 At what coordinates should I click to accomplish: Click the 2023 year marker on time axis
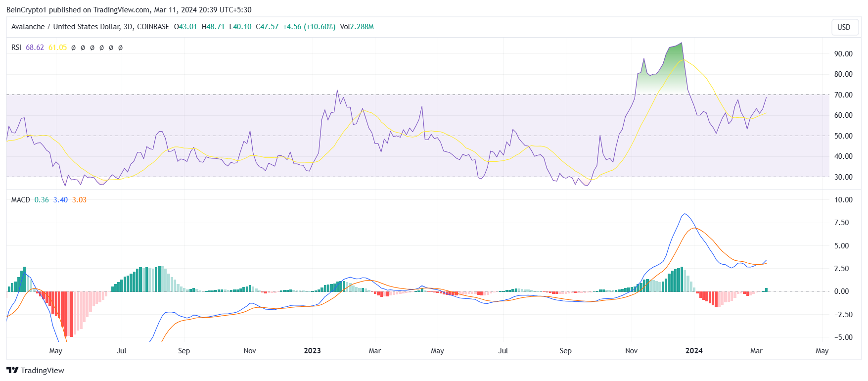[x=312, y=351]
